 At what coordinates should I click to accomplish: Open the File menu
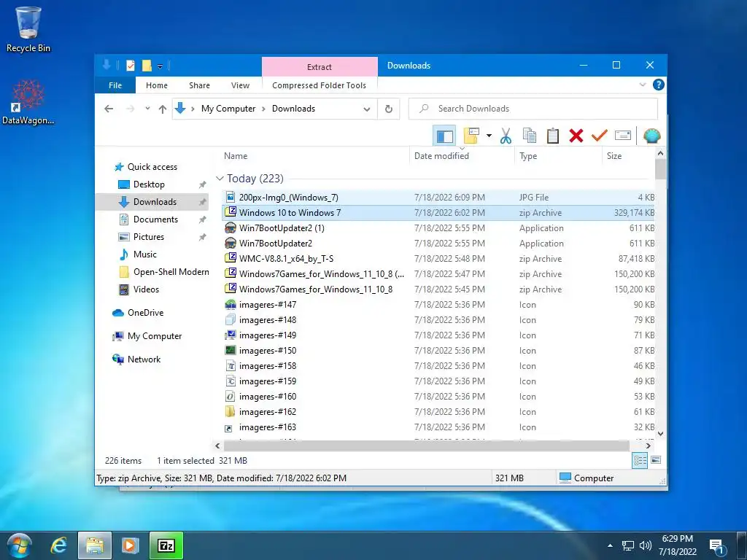[115, 85]
